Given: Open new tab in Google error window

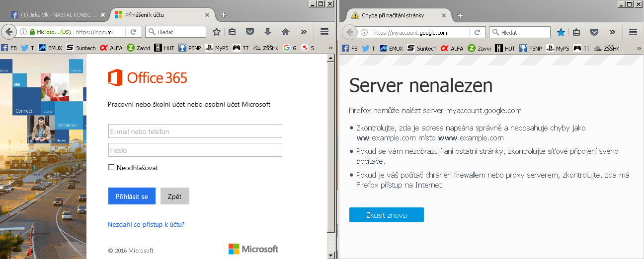Looking at the screenshot, I should coord(460,15).
